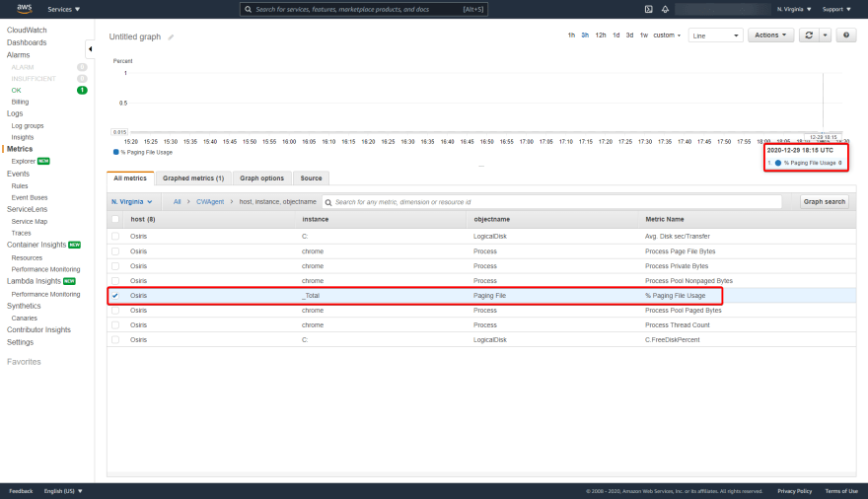Open the graph help icon
The width and height of the screenshot is (868, 499).
click(846, 35)
